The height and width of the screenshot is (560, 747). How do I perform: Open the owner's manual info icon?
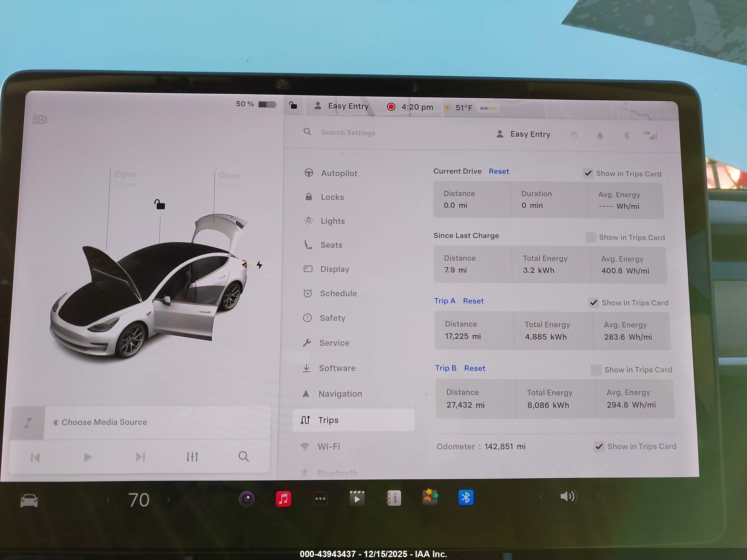(394, 498)
